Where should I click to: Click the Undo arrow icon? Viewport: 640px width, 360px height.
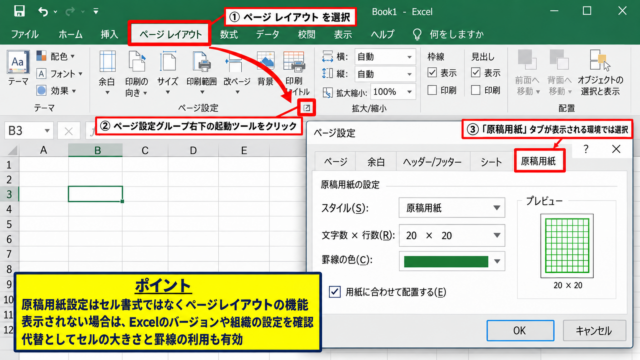(43, 11)
